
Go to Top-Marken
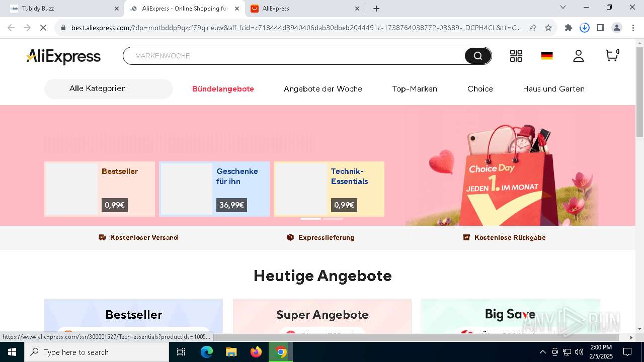[x=415, y=89]
